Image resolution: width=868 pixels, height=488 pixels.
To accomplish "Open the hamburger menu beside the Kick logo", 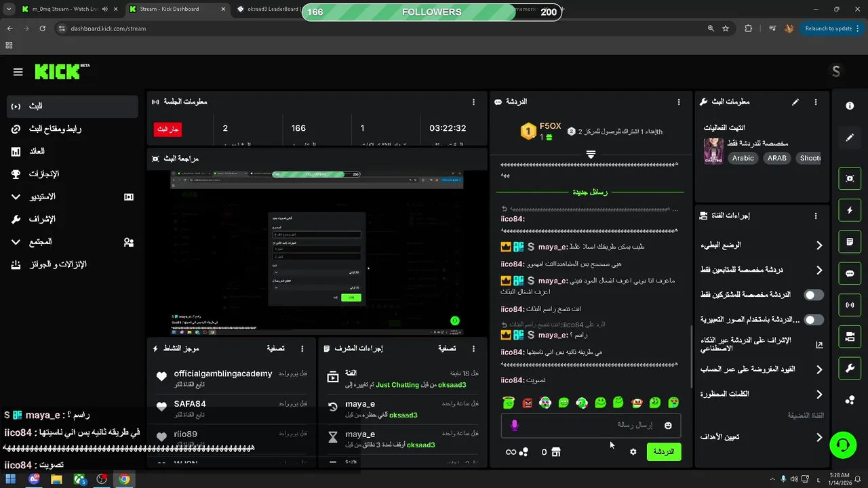I will coord(18,72).
